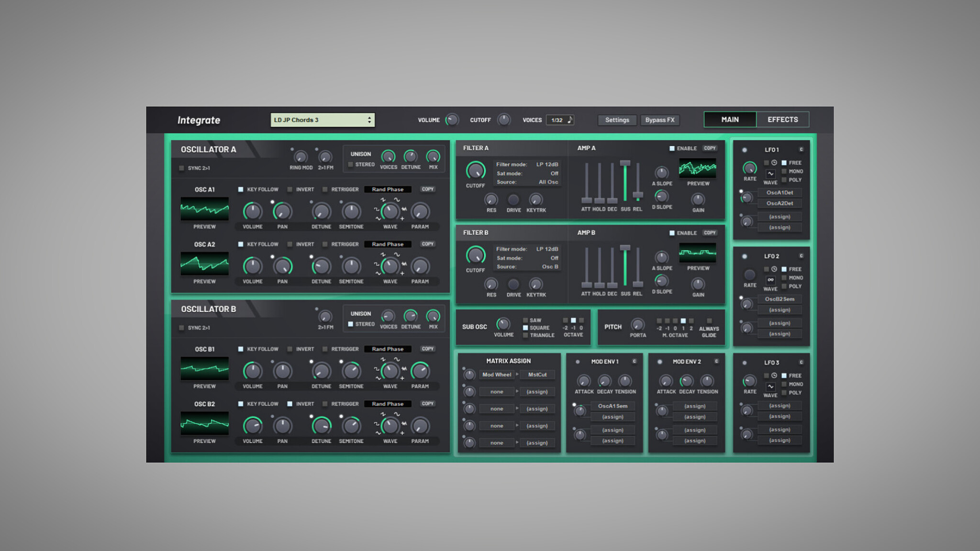This screenshot has width=980, height=551.
Task: Click the Filter A cutoff knob
Action: (475, 171)
